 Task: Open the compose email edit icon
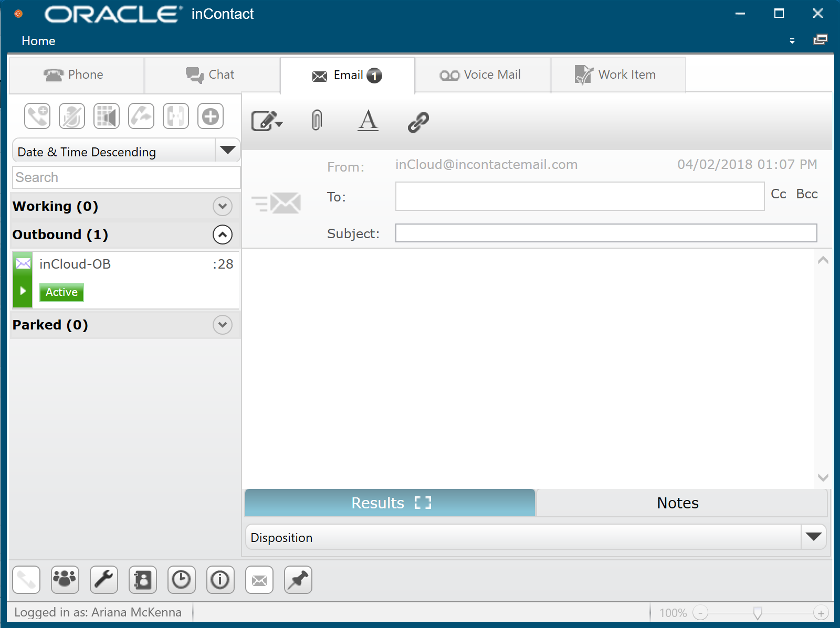click(x=267, y=121)
